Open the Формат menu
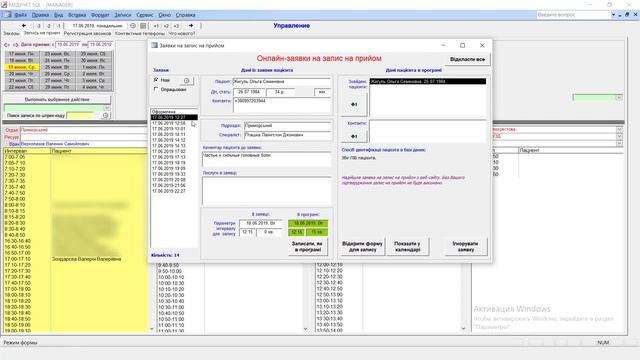Viewport: 640px width, 360px height. (100, 15)
